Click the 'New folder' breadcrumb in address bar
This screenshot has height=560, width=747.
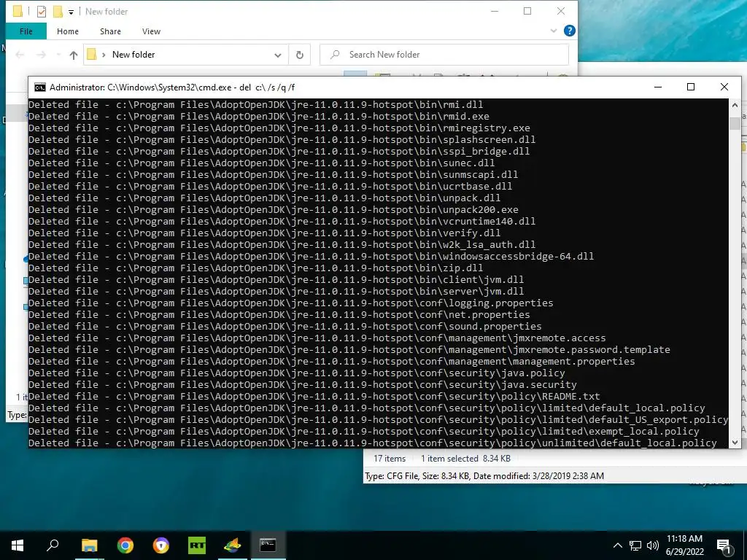tap(133, 55)
